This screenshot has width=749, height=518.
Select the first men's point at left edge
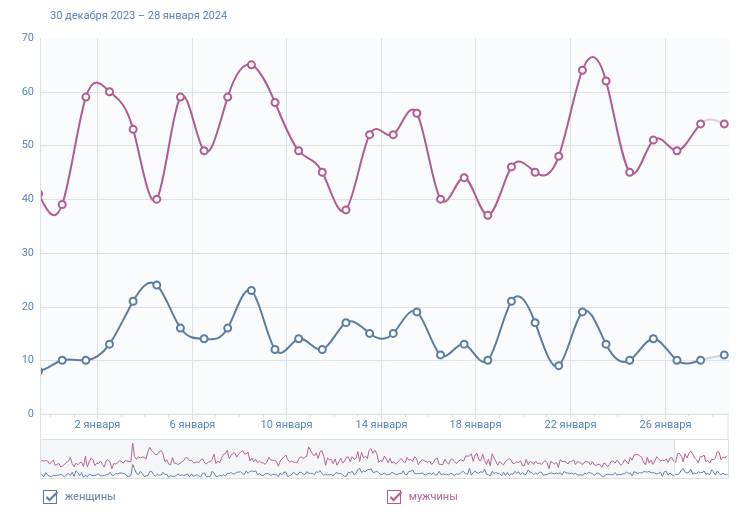(40, 194)
